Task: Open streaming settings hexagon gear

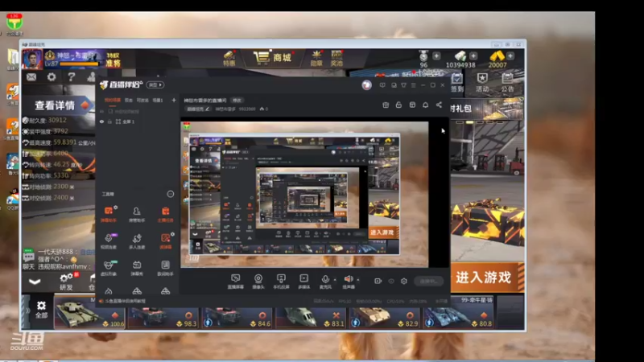Action: (x=404, y=281)
